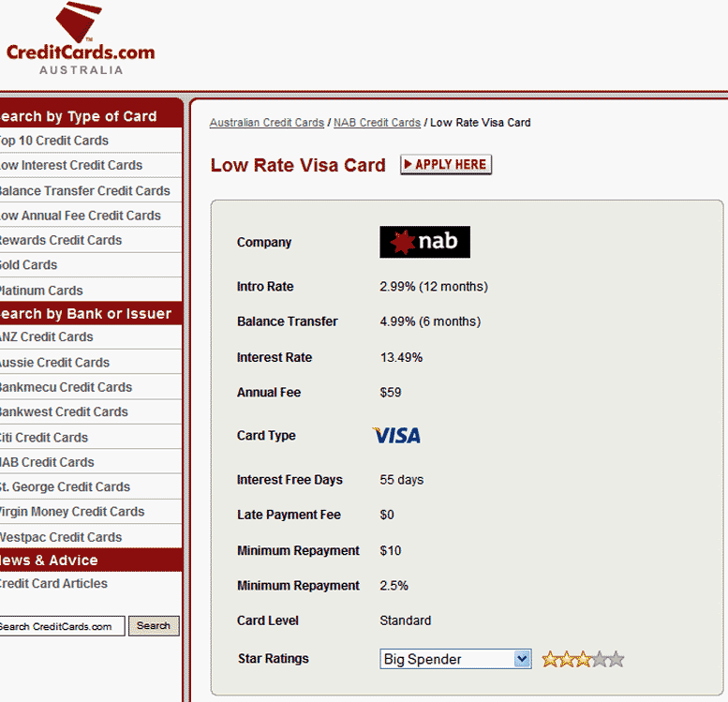The height and width of the screenshot is (702, 728).
Task: Select Low Annual Fee Credit Cards
Action: pos(81,216)
